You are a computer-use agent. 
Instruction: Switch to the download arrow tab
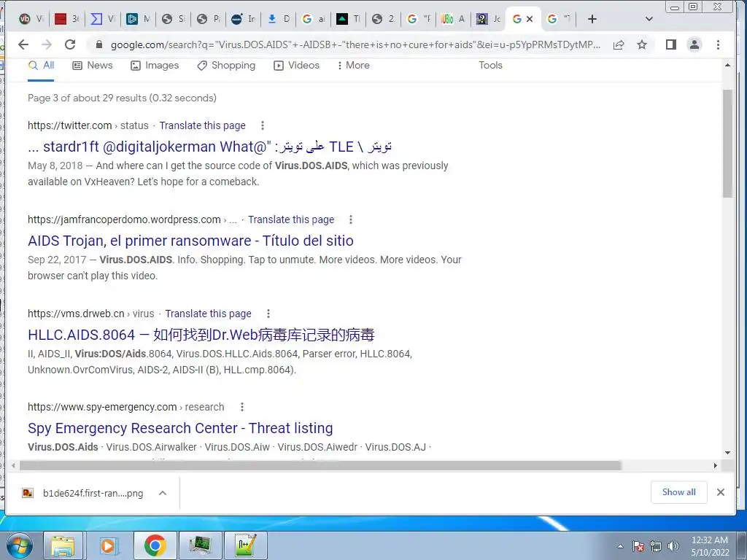(x=279, y=19)
